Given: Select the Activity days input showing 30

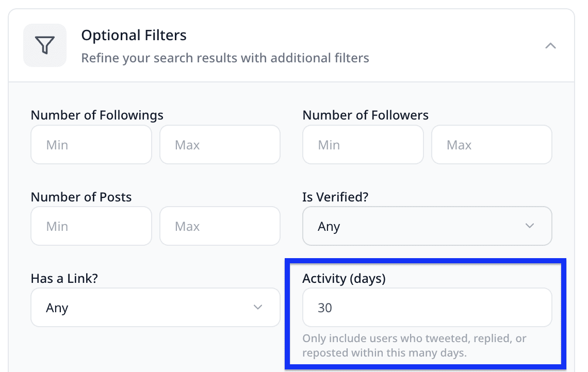Looking at the screenshot, I should pyautogui.click(x=427, y=307).
